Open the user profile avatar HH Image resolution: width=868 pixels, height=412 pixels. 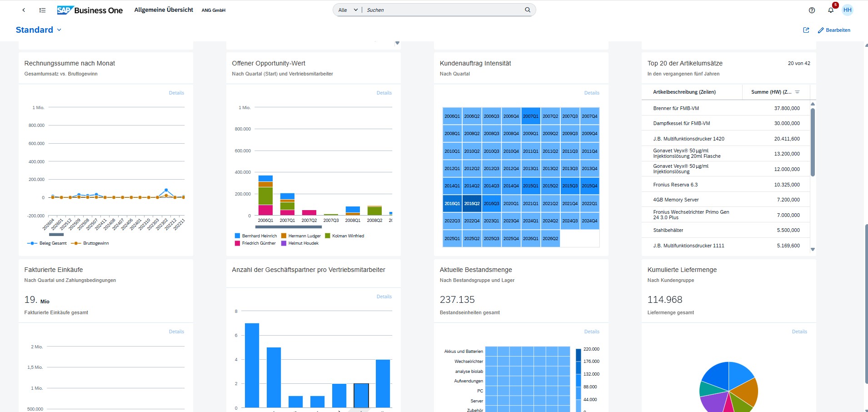(847, 10)
